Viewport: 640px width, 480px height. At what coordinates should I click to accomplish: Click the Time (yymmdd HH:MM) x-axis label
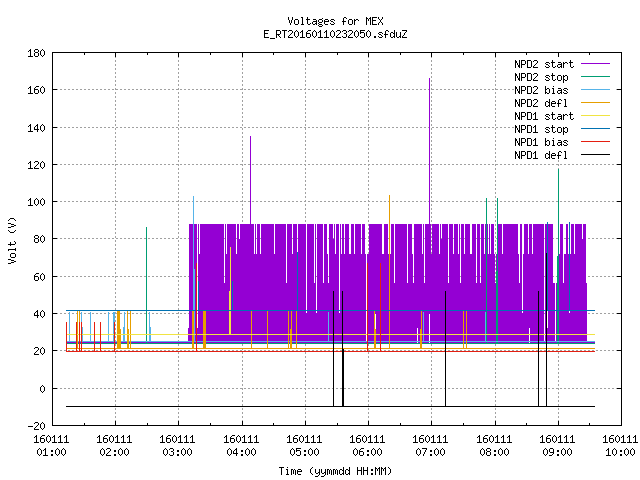click(336, 471)
